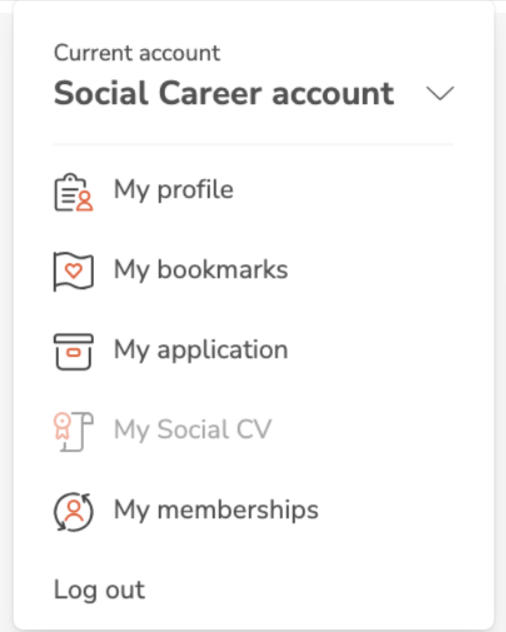Click the grayed-out My Social CV icon

click(x=74, y=431)
